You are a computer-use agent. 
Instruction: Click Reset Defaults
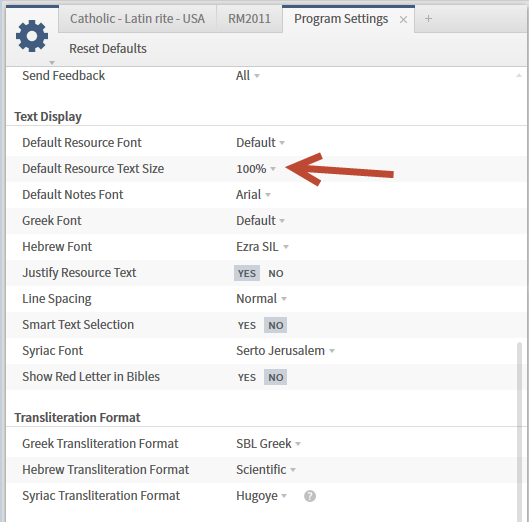pos(108,49)
